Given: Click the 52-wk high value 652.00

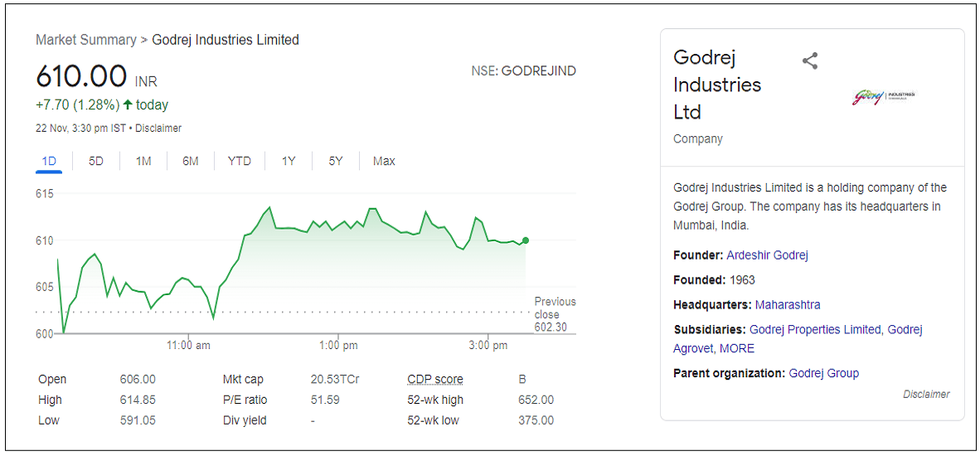Looking at the screenshot, I should tap(536, 400).
